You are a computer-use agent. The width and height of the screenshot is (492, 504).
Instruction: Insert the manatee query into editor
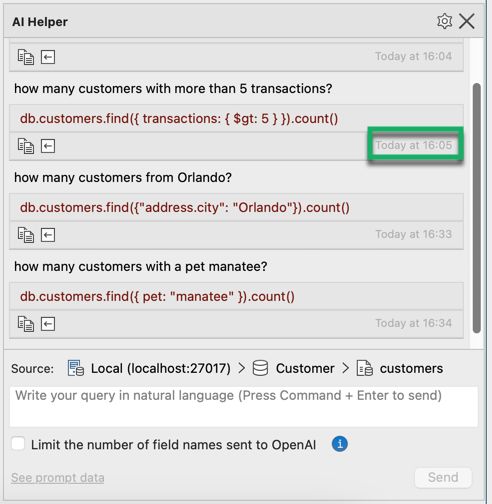[48, 324]
